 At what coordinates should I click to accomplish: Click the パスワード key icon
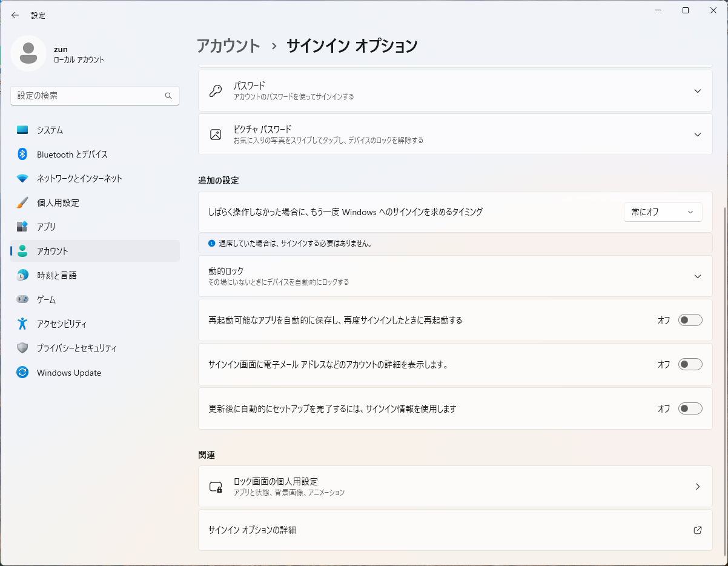click(x=216, y=91)
